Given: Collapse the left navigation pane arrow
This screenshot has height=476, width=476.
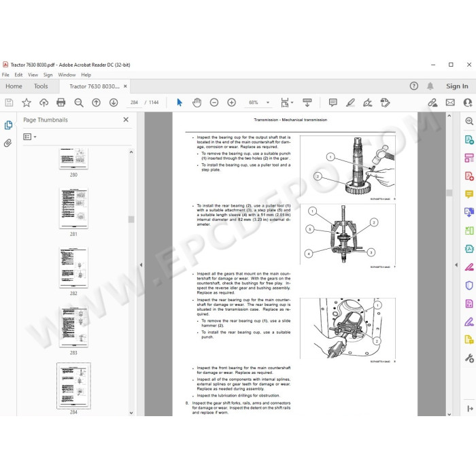Looking at the screenshot, I should [x=141, y=265].
